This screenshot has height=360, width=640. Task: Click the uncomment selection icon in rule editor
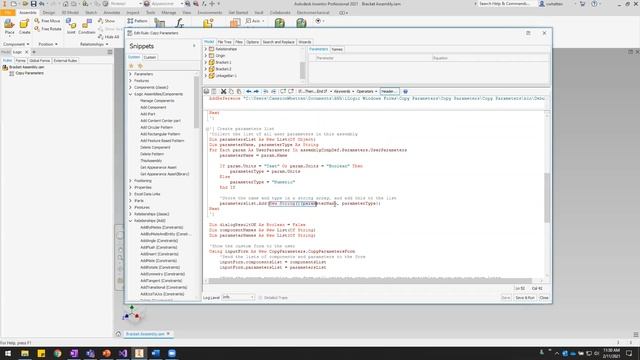(x=291, y=91)
